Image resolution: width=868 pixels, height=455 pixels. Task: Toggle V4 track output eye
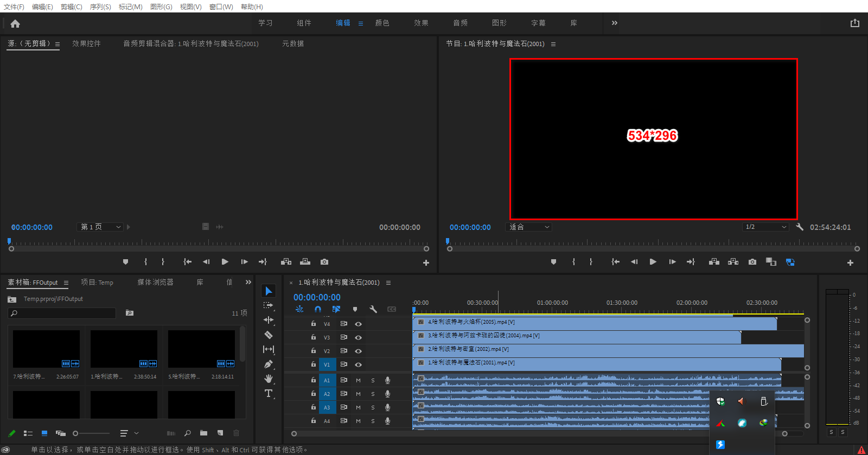[x=358, y=324]
